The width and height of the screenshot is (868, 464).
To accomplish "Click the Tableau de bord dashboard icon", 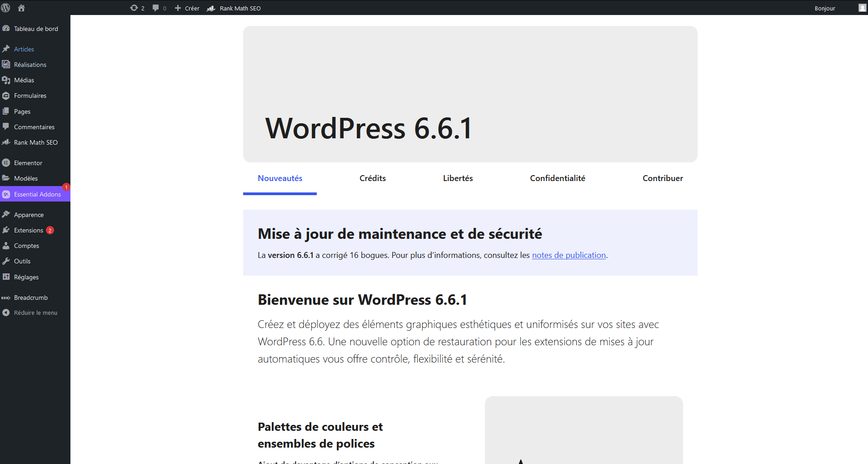I will coord(6,28).
